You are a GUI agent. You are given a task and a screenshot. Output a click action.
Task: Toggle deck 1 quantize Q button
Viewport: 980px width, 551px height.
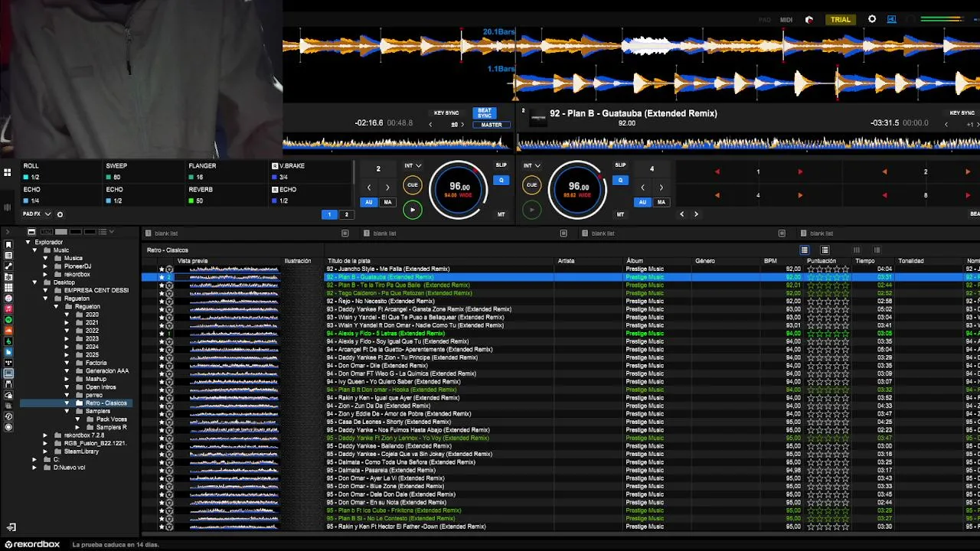(x=501, y=181)
